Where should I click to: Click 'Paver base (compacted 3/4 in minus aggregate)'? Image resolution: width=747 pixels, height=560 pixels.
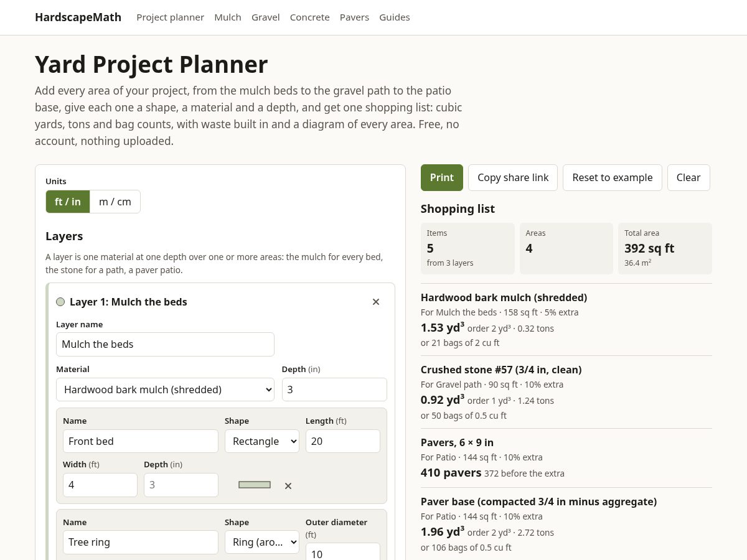tap(538, 502)
